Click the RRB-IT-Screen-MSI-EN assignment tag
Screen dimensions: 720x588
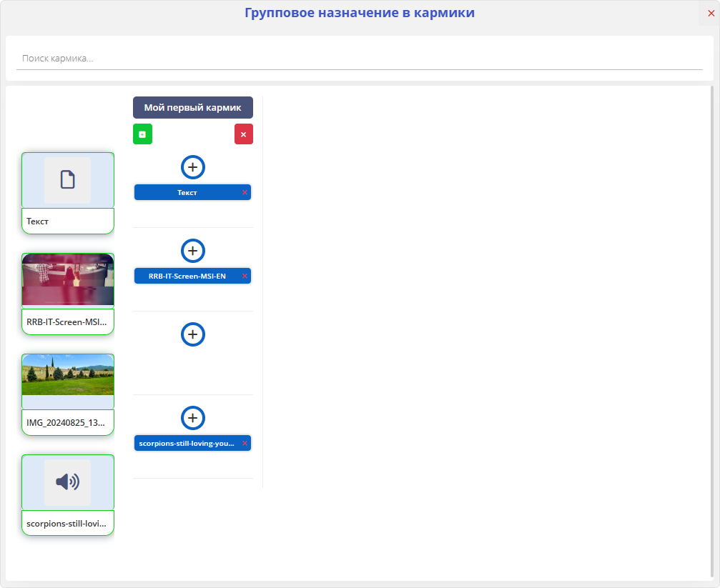point(187,276)
